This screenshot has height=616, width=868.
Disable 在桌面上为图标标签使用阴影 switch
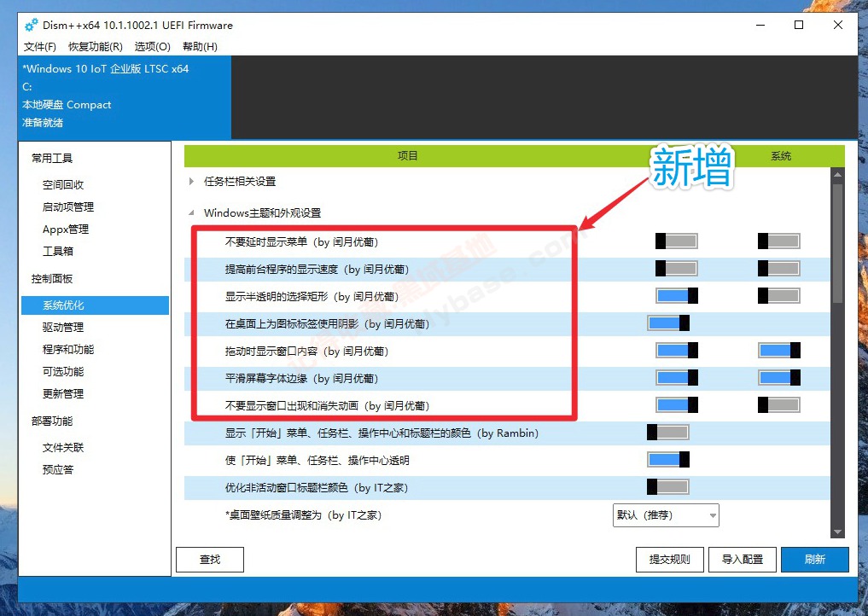668,323
